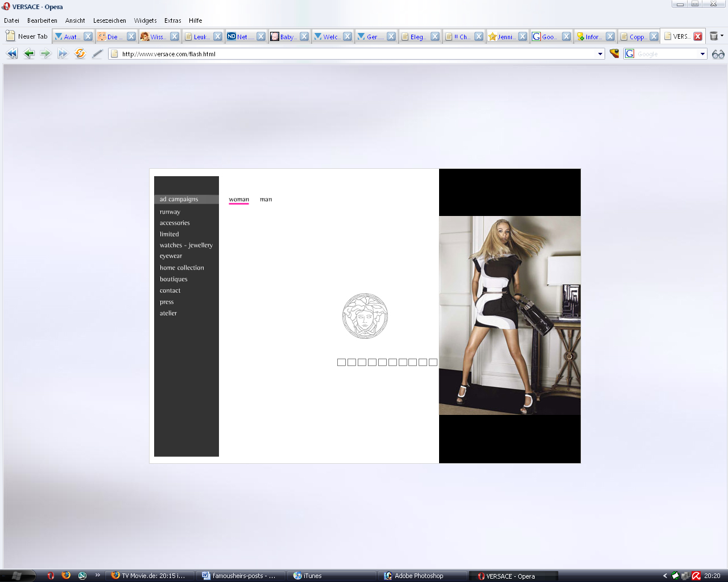Go to 'watches - jewellery' section
This screenshot has width=728, height=582.
(186, 246)
